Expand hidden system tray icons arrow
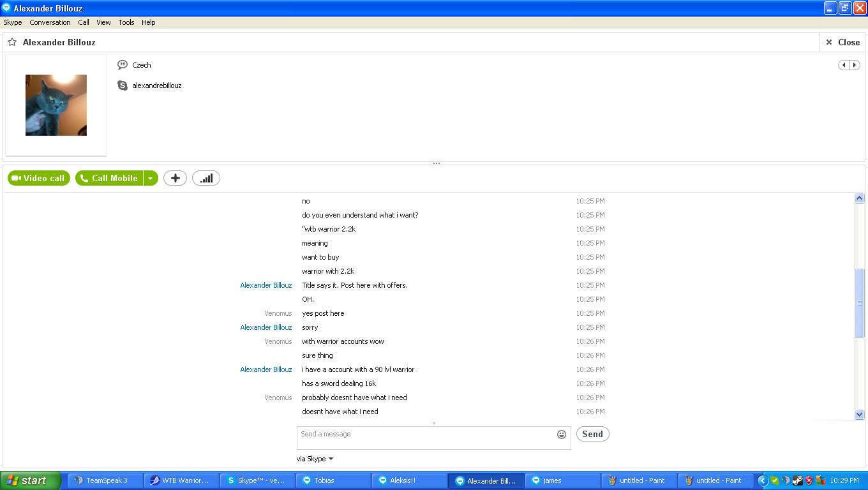This screenshot has width=868, height=490. point(762,480)
